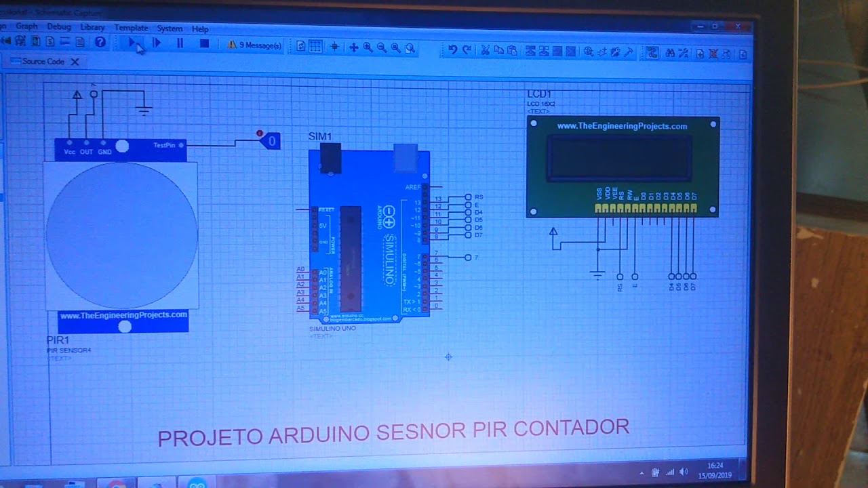The width and height of the screenshot is (868, 488).
Task: Select the PIR1 sensor lens
Action: pos(122,236)
